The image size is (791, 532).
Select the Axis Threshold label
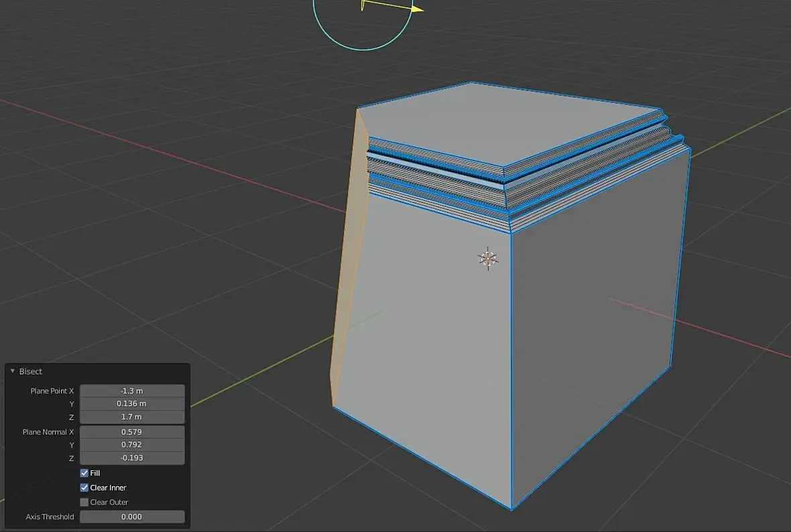click(50, 517)
